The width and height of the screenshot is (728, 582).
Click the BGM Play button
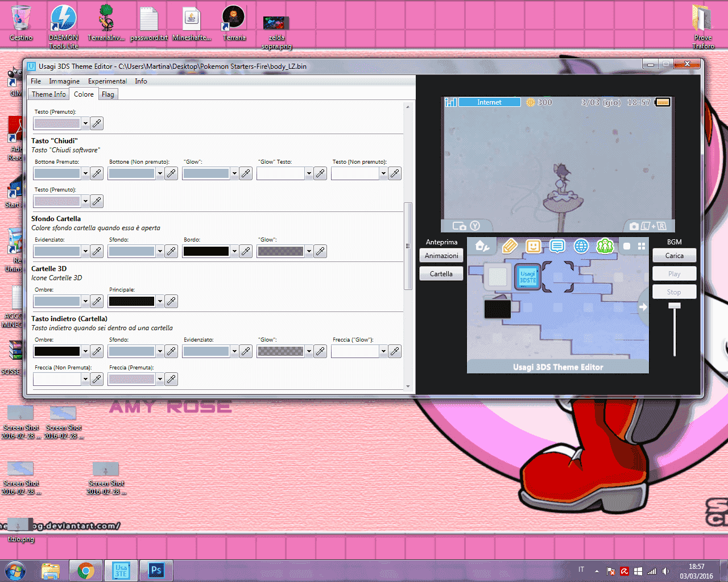(x=675, y=274)
